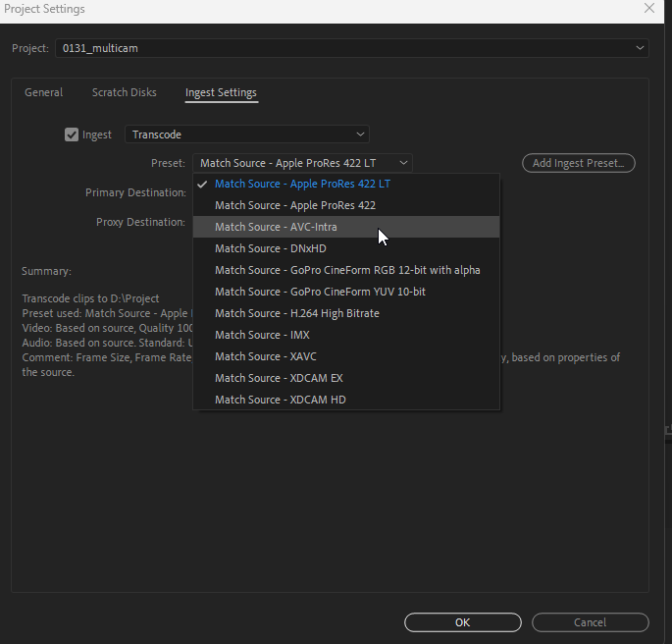Switch to the General tab
Screen dimensions: 672x644
(x=44, y=92)
